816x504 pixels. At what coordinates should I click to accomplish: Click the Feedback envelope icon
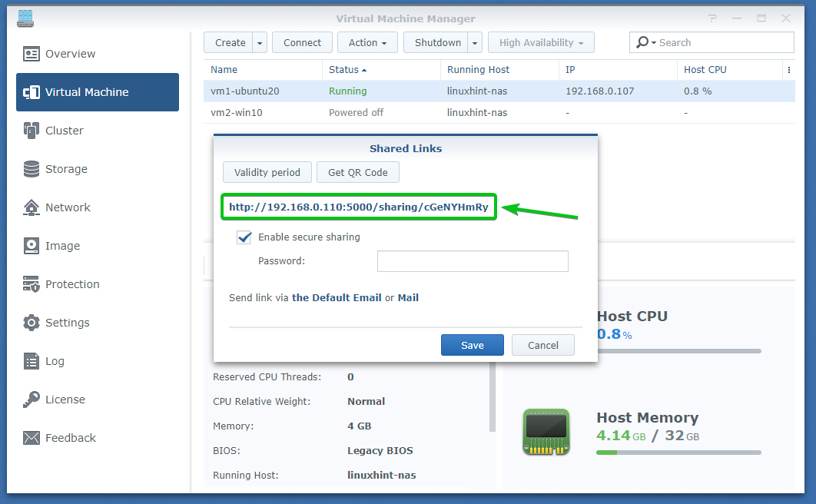(32, 438)
